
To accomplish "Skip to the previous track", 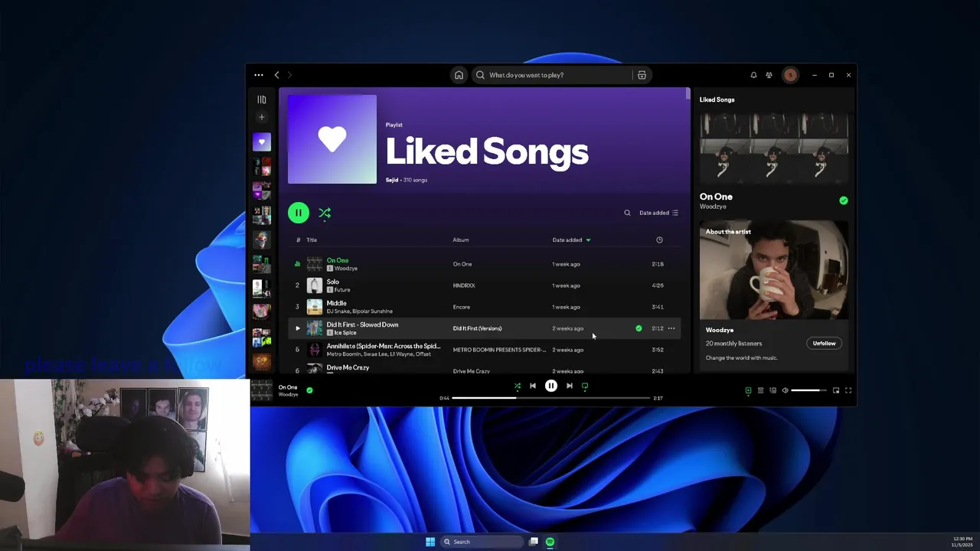I will [533, 386].
